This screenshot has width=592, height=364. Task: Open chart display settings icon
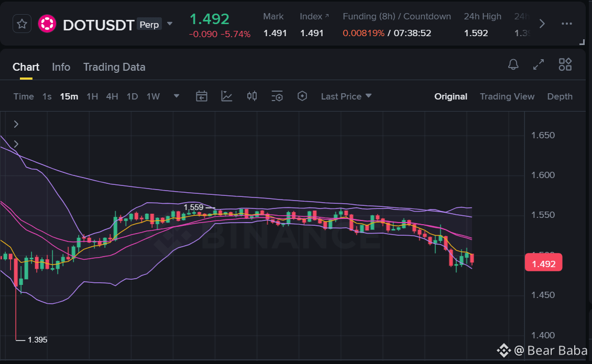277,96
